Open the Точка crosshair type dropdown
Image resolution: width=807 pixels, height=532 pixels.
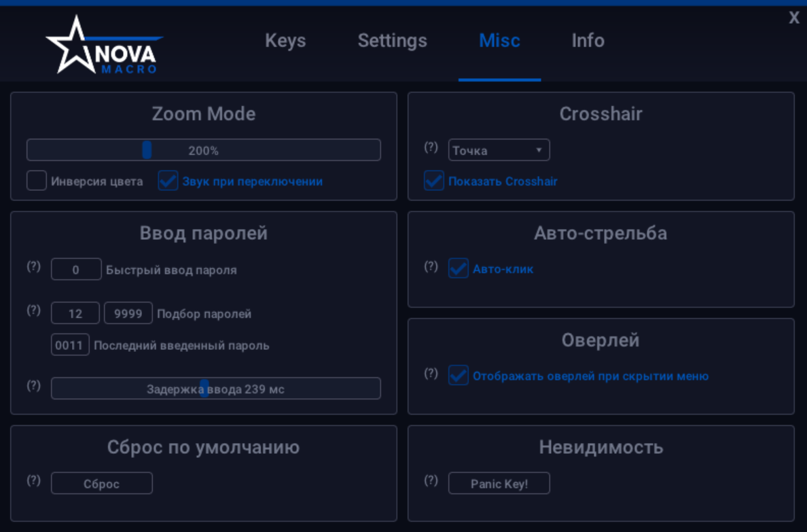(x=499, y=150)
